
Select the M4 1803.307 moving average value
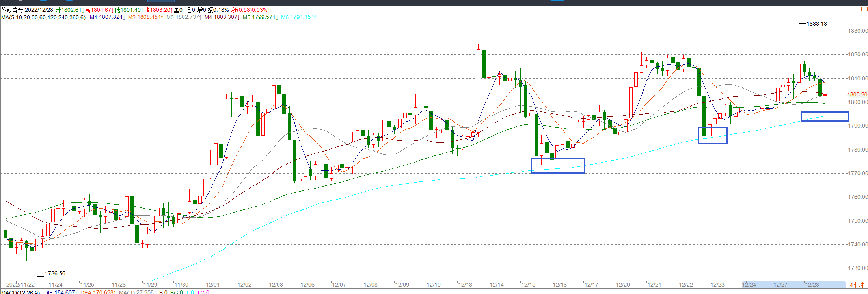(x=222, y=17)
